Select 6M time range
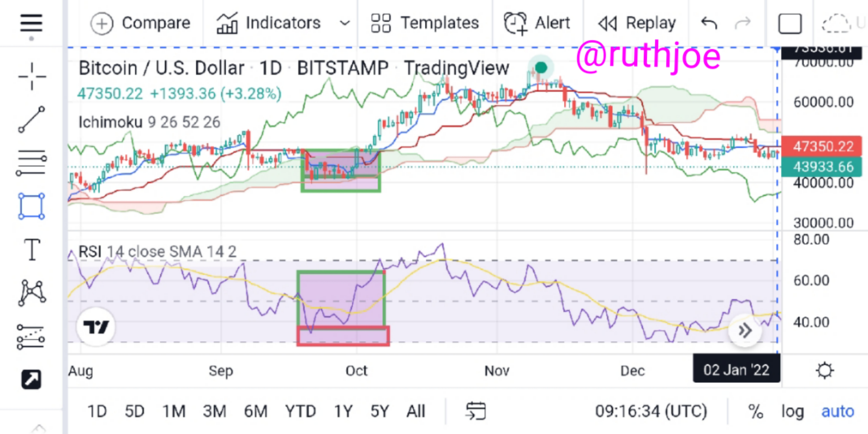Image resolution: width=868 pixels, height=434 pixels. pyautogui.click(x=256, y=412)
